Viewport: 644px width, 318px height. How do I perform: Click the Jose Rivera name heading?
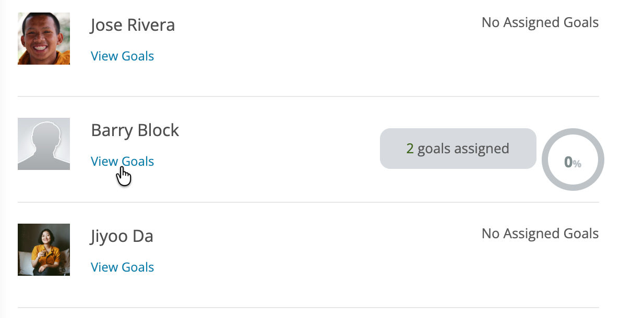133,25
